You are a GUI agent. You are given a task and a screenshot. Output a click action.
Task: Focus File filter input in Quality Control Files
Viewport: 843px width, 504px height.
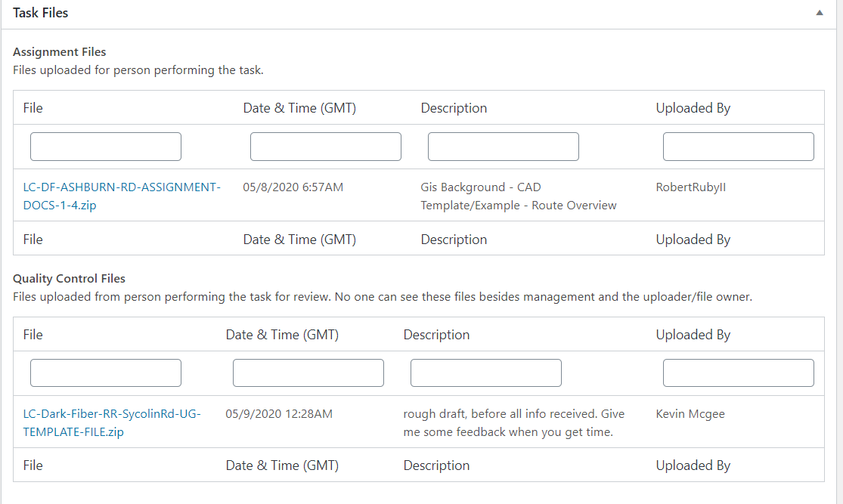tap(106, 373)
